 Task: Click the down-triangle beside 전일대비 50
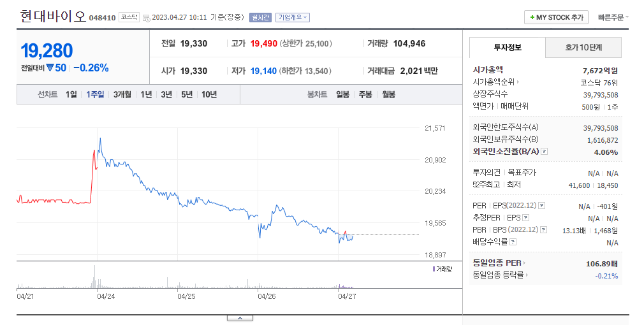(x=50, y=68)
